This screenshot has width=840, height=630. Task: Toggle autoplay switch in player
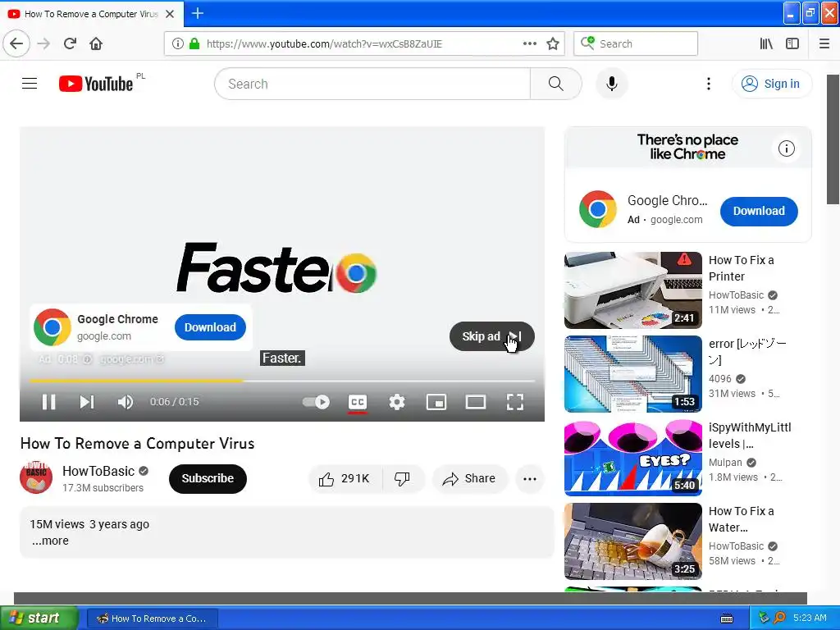316,402
